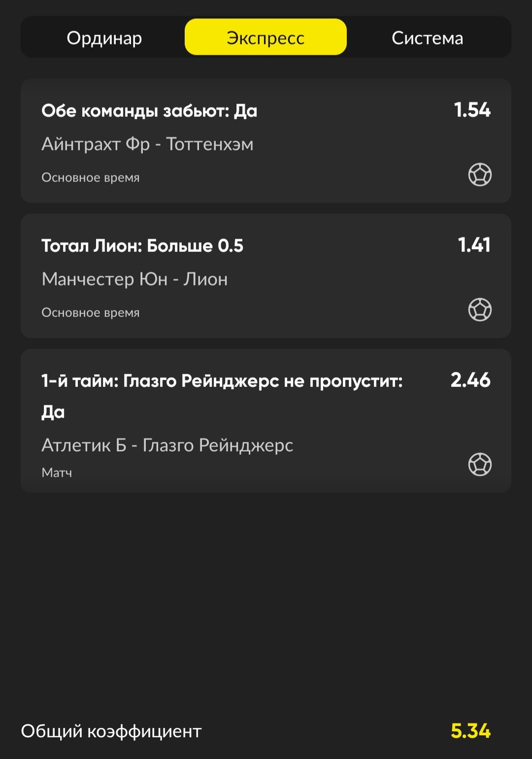This screenshot has height=759, width=532.
Task: Click the 'Общий коэффициент' label
Action: (111, 731)
